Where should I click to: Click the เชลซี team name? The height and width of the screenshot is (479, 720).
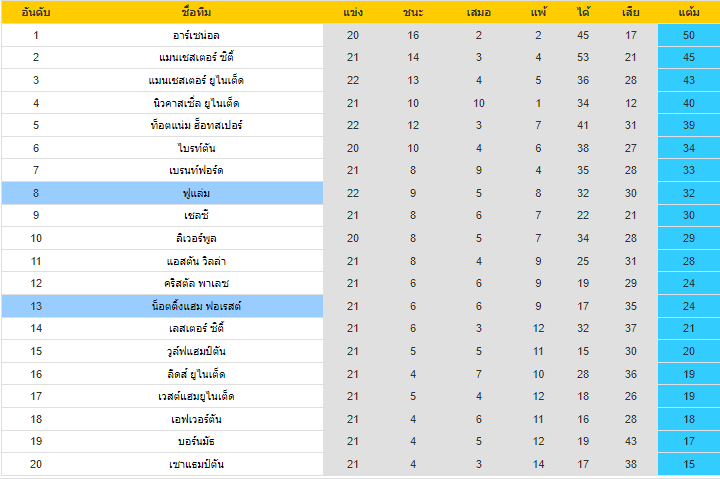[x=196, y=215]
